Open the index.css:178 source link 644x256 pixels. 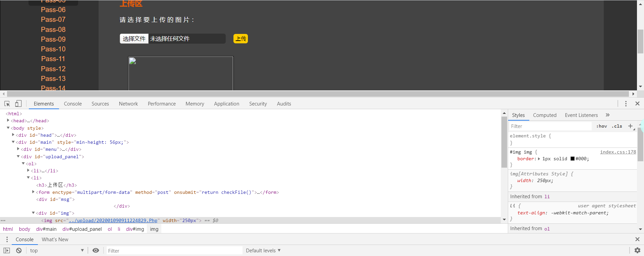pyautogui.click(x=618, y=152)
